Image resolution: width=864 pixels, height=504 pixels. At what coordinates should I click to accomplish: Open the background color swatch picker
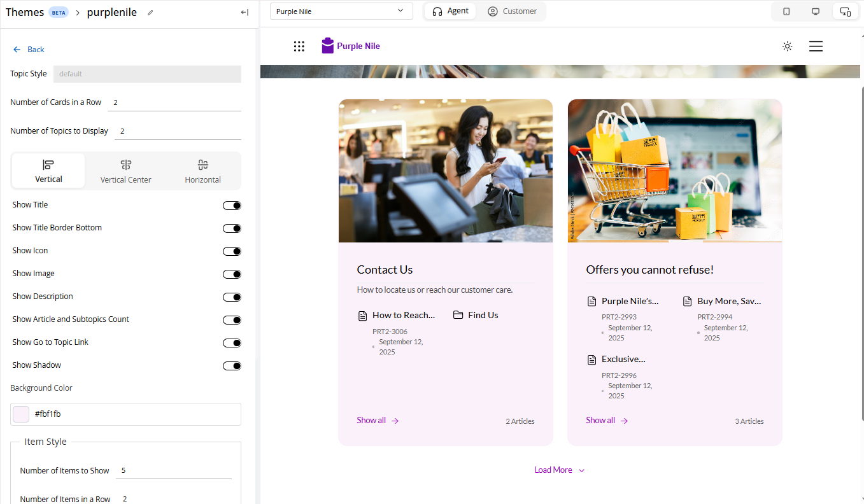(x=22, y=414)
